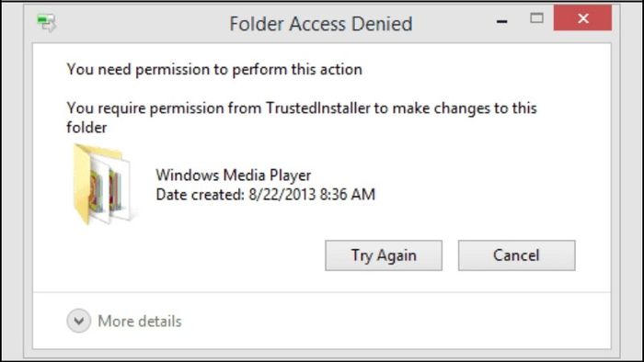Click the Try Again button

pos(384,255)
